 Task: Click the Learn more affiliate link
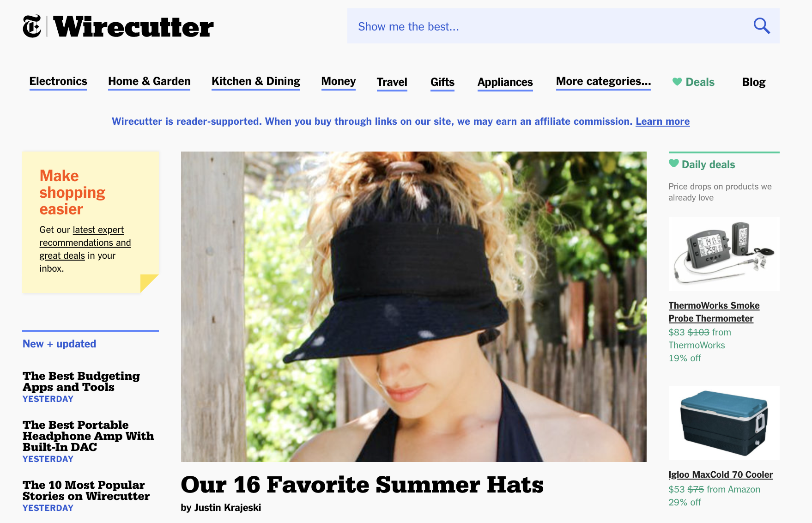(663, 122)
